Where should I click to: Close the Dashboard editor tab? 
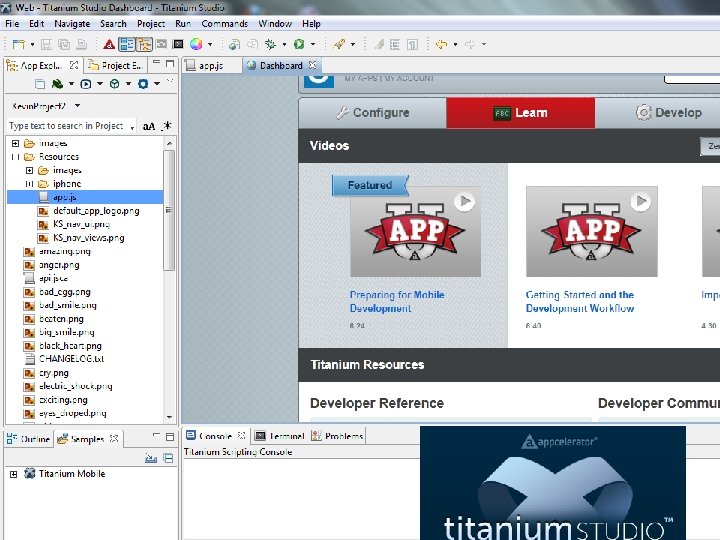[x=312, y=65]
